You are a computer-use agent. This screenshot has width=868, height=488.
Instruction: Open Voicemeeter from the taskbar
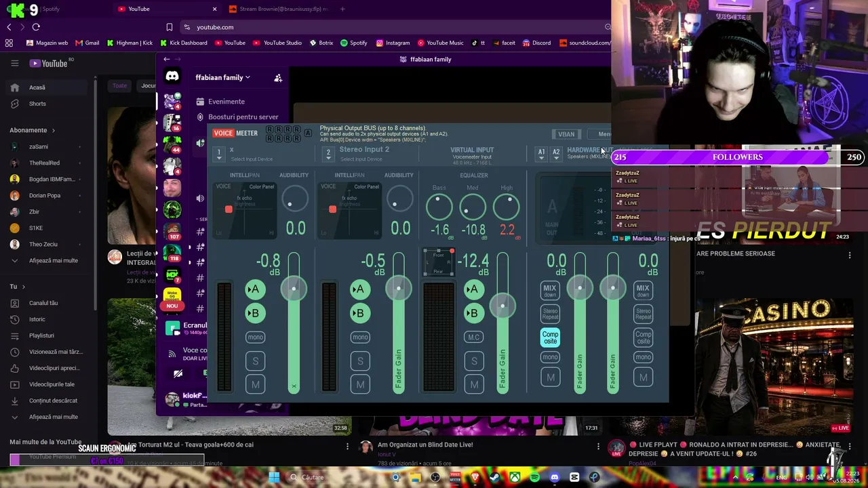pos(456,477)
